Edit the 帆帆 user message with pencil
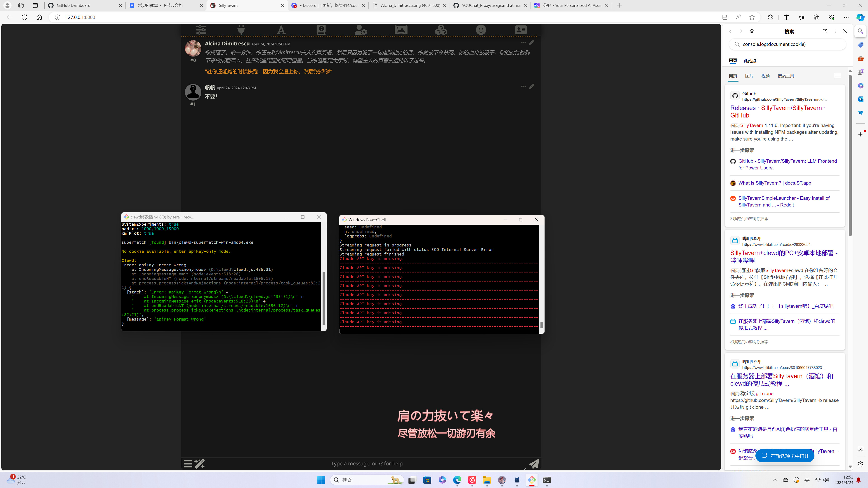868x488 pixels. tap(531, 87)
